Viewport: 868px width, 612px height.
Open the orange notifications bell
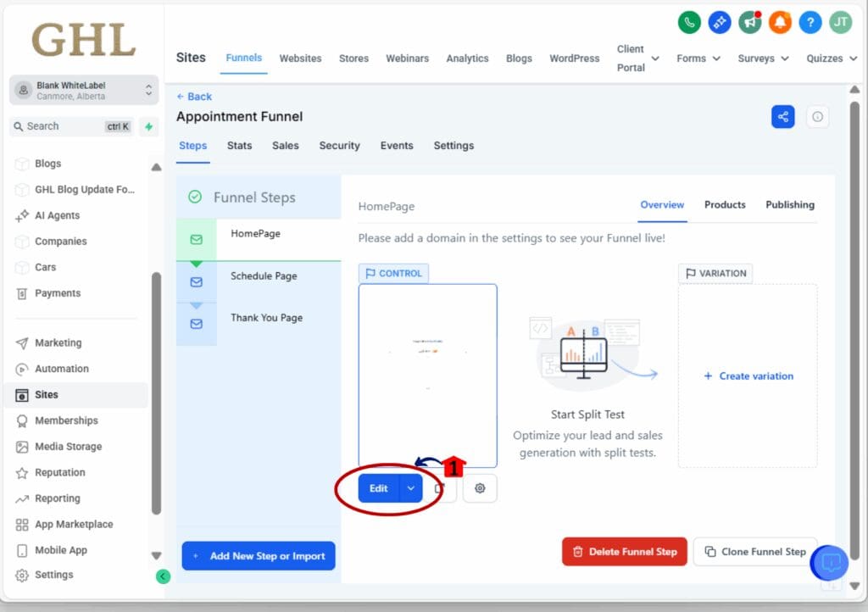780,23
